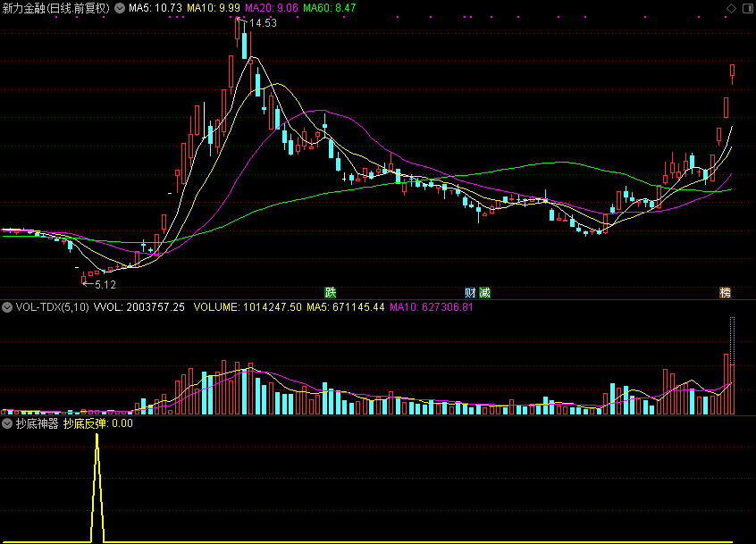The image size is (756, 544).
Task: Expand the VOL-TDX indicator settings arrow
Action: [7, 307]
